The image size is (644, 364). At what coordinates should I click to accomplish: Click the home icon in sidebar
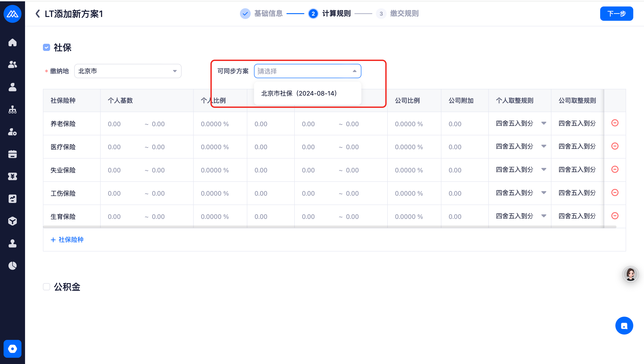tap(12, 42)
